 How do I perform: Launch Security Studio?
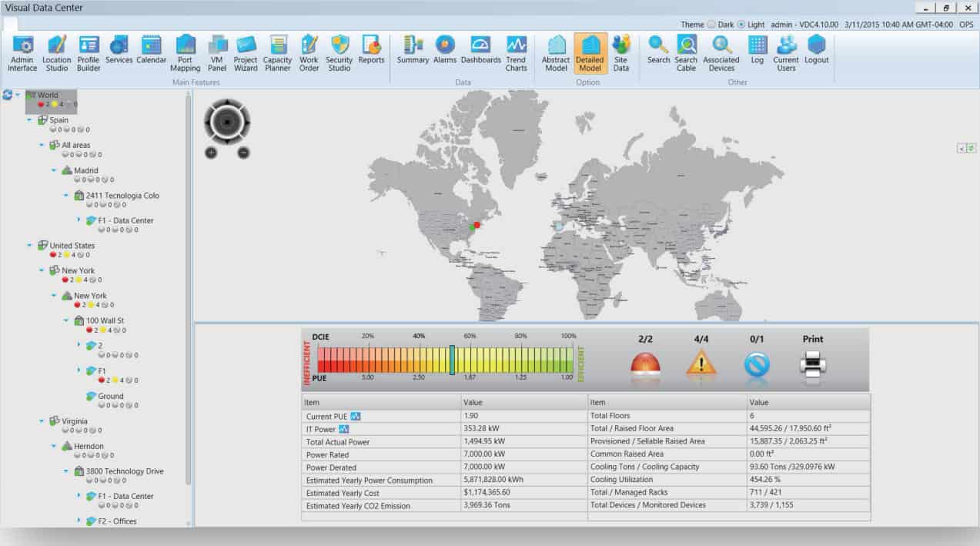pyautogui.click(x=339, y=54)
